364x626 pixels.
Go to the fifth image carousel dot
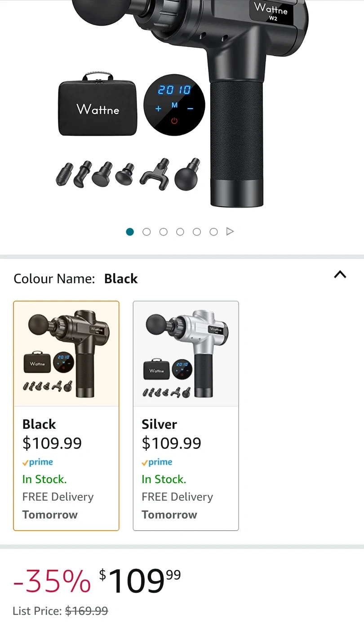coord(197,231)
